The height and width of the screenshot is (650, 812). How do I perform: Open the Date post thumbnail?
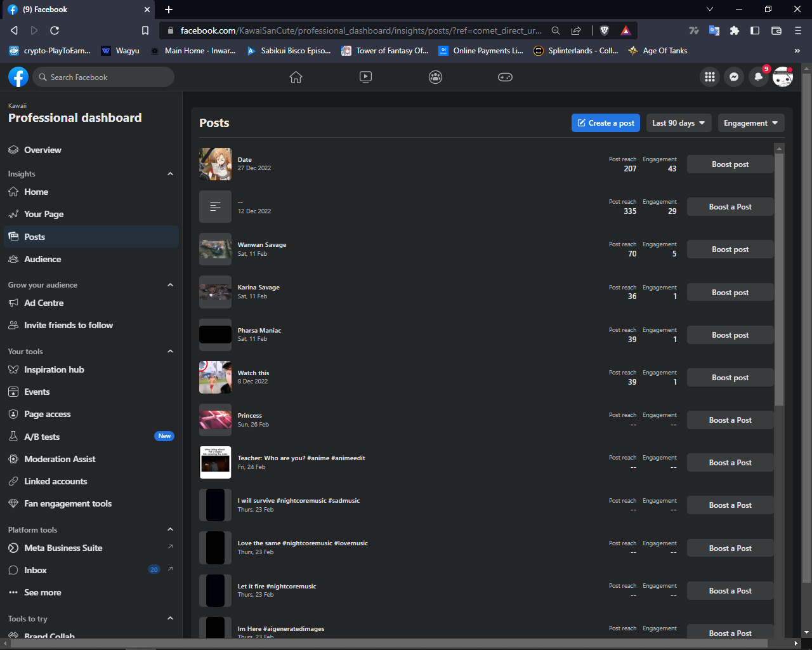pos(215,164)
